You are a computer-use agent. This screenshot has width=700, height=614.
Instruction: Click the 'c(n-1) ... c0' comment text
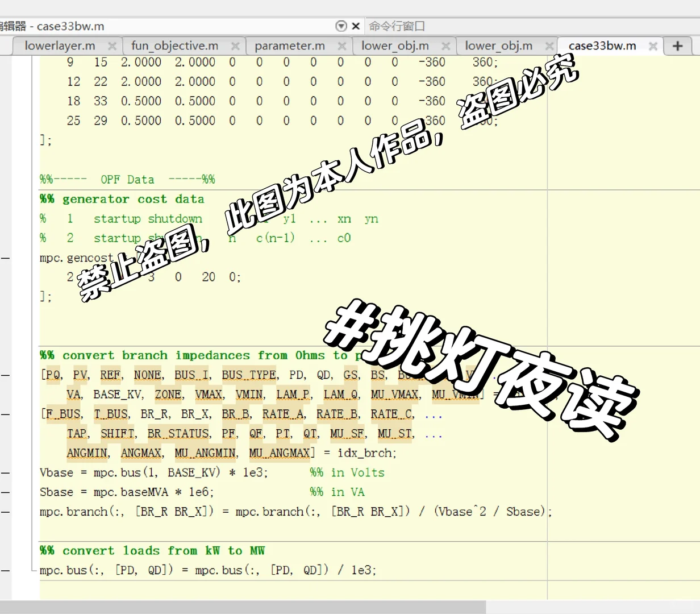click(303, 238)
